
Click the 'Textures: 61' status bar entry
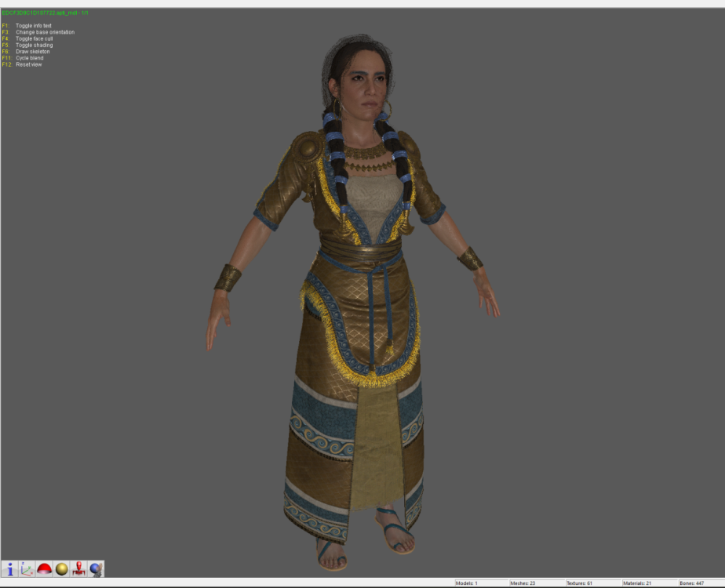[x=579, y=583]
